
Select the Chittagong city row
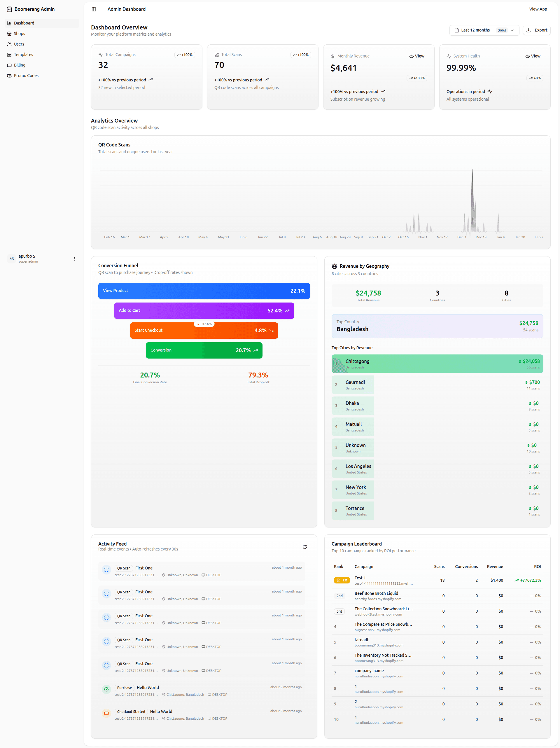pyautogui.click(x=437, y=364)
